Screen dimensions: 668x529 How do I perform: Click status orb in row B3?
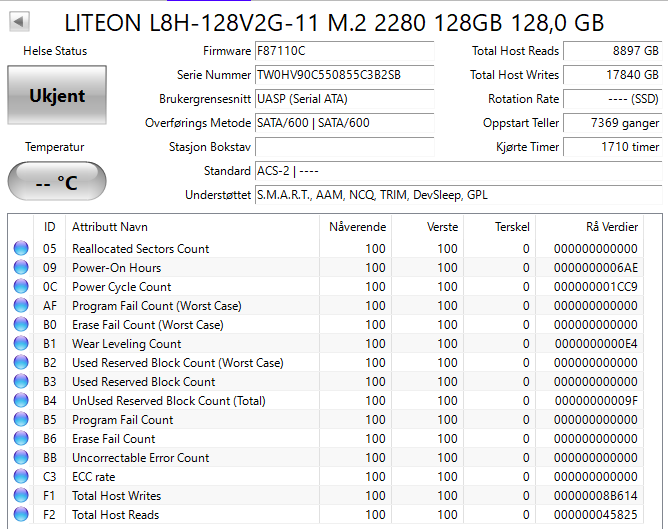coord(21,381)
